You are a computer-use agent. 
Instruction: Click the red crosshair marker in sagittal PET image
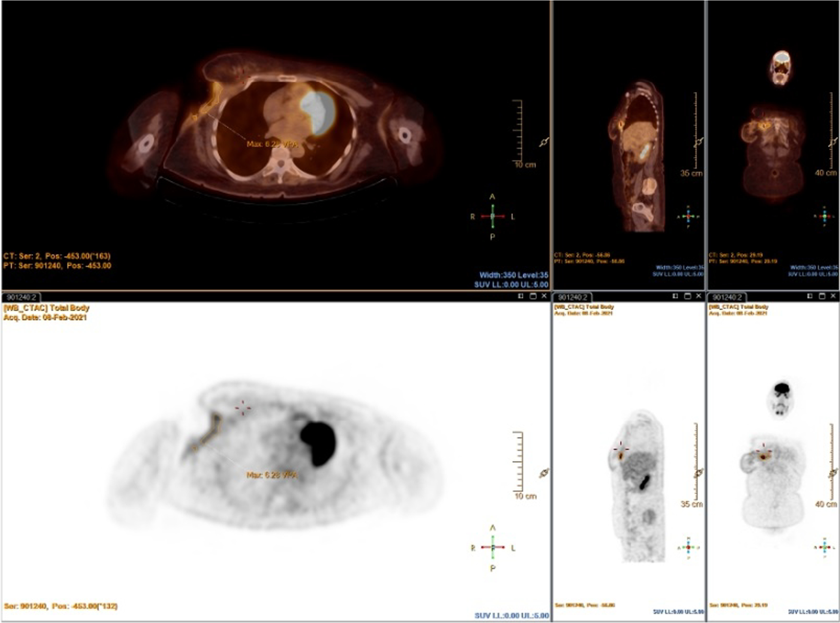tap(621, 449)
